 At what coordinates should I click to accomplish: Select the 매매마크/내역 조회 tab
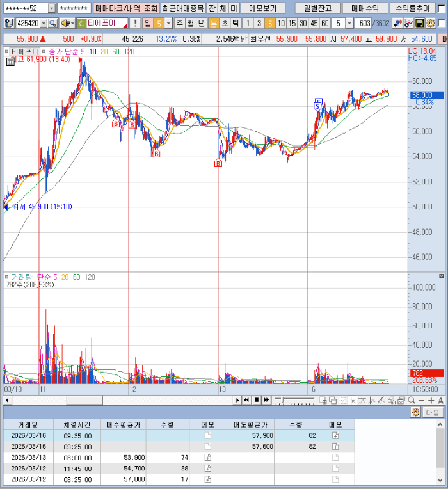[126, 8]
